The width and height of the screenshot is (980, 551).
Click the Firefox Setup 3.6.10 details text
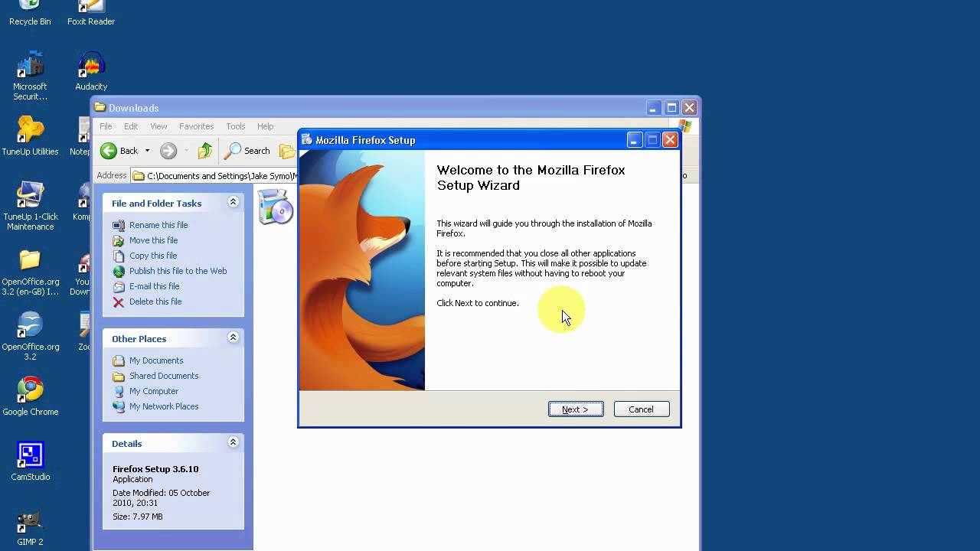click(155, 469)
